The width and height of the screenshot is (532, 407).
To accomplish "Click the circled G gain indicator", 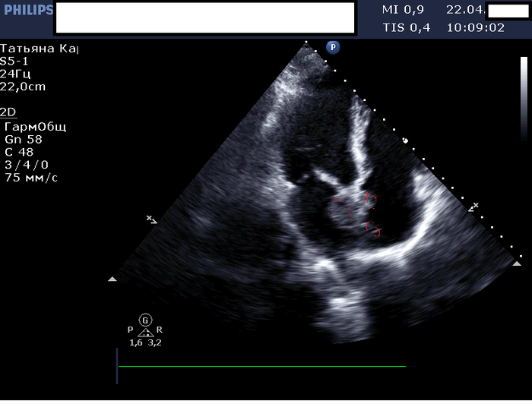I will (145, 320).
